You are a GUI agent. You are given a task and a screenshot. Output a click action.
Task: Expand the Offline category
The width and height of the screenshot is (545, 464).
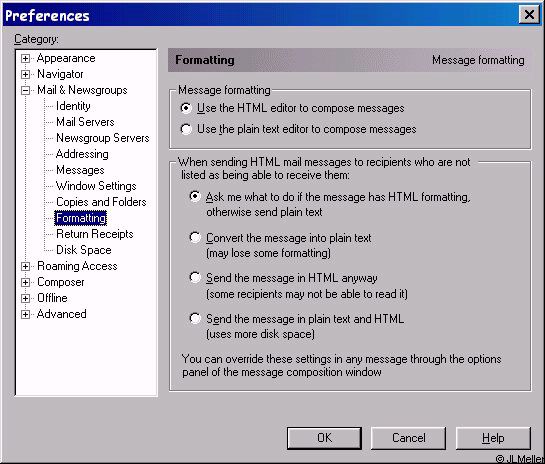(x=25, y=299)
